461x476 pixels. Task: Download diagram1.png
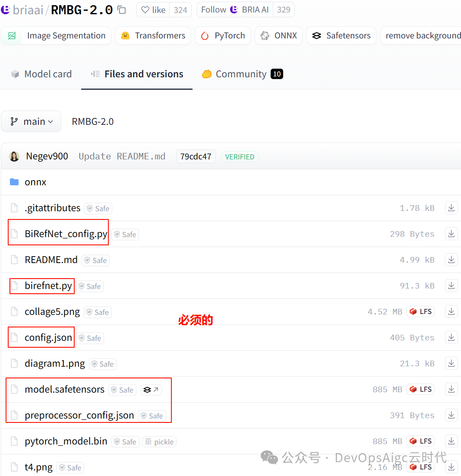click(452, 363)
